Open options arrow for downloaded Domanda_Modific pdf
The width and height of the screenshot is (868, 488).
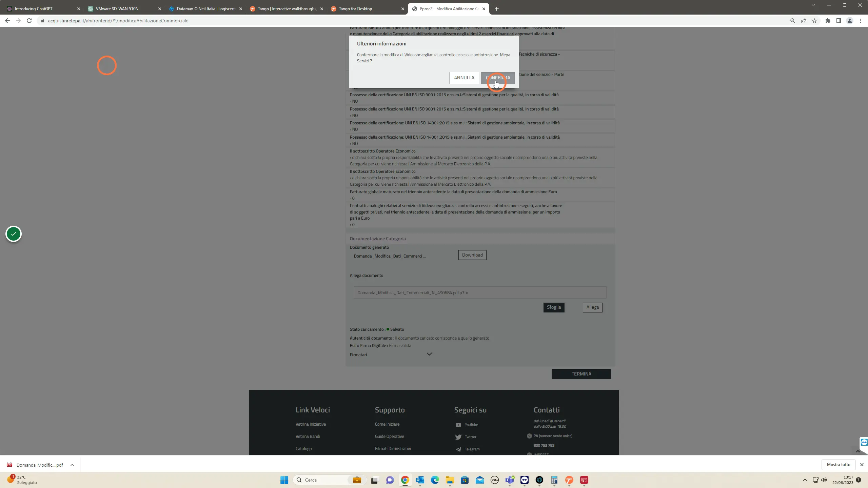[72, 465]
